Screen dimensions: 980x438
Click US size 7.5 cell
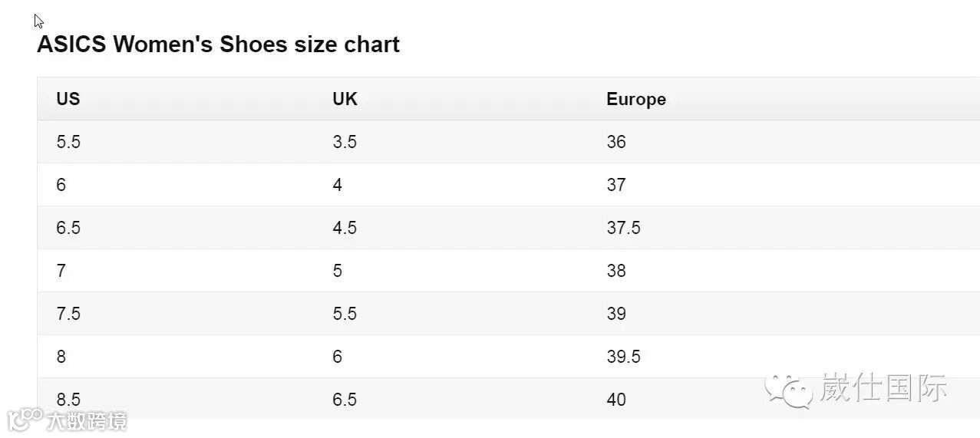(x=68, y=314)
